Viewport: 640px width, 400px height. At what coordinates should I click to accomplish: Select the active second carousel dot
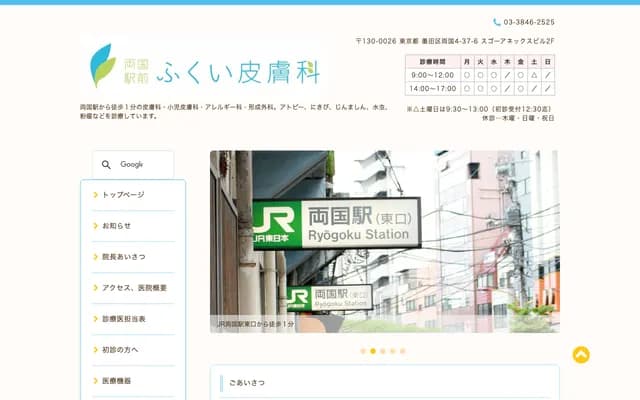373,351
